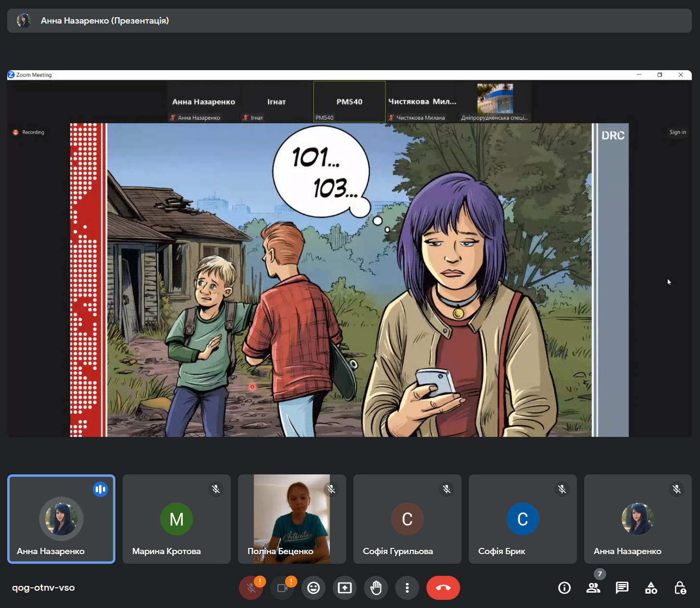Select Марина Кротова participant tile

[x=176, y=519]
